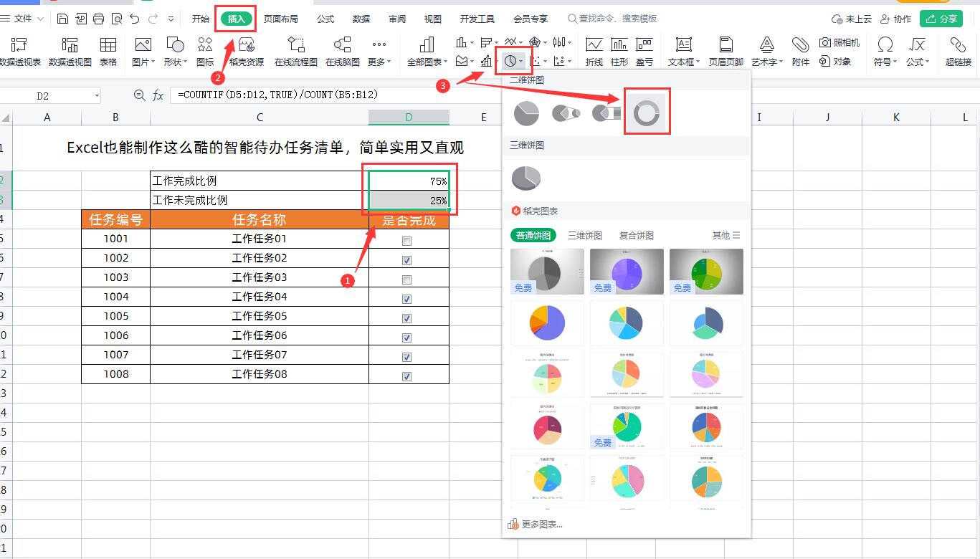
Task: Select the purple pie chart template thumbnail
Action: (x=626, y=271)
